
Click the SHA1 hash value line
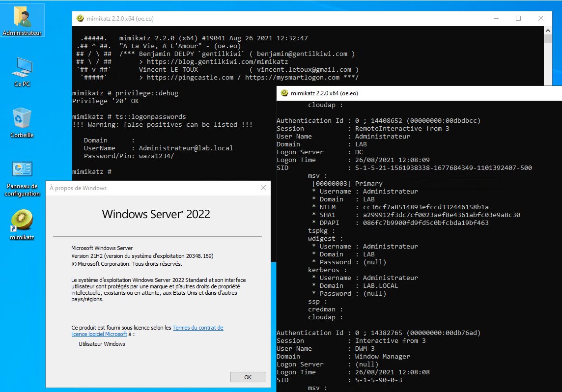(416, 215)
